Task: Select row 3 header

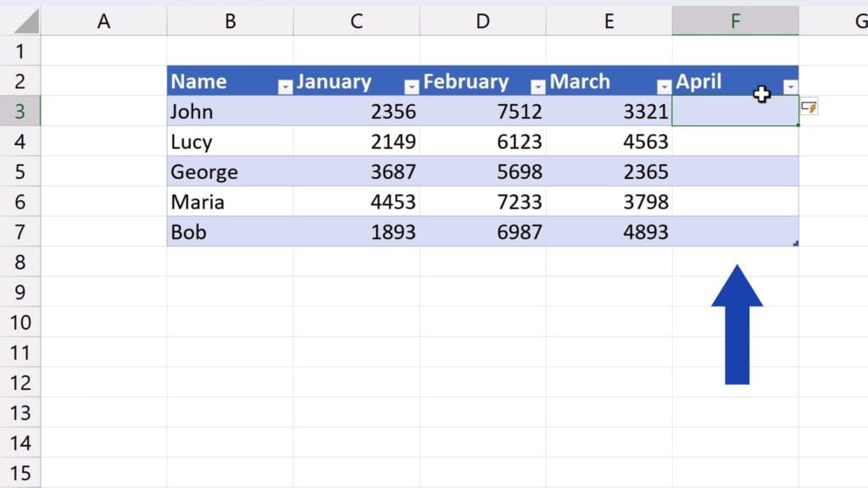Action: pos(20,111)
